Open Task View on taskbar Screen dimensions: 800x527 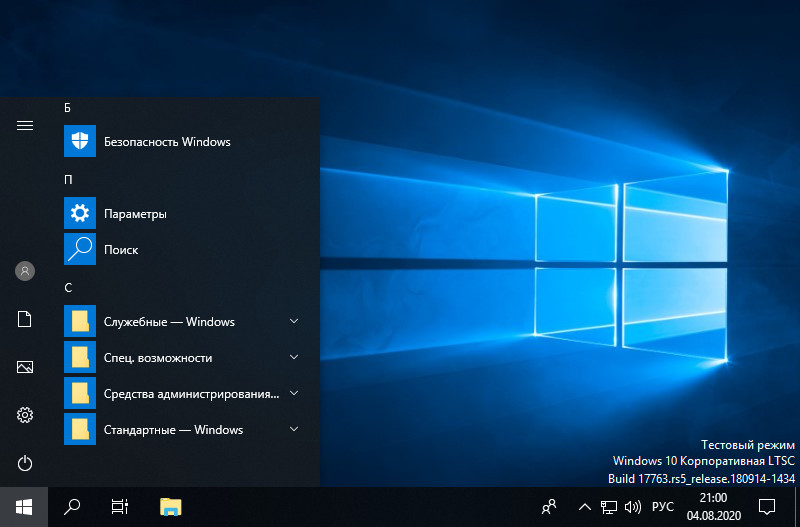(x=120, y=507)
